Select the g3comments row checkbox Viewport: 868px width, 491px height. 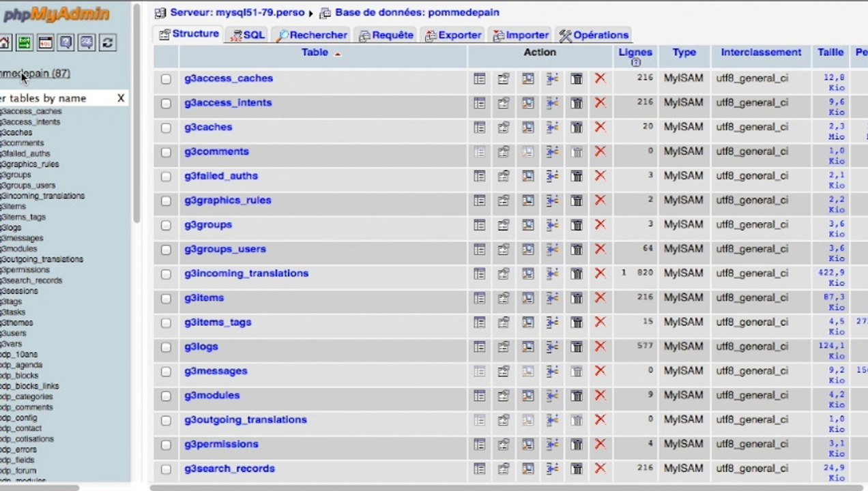166,153
